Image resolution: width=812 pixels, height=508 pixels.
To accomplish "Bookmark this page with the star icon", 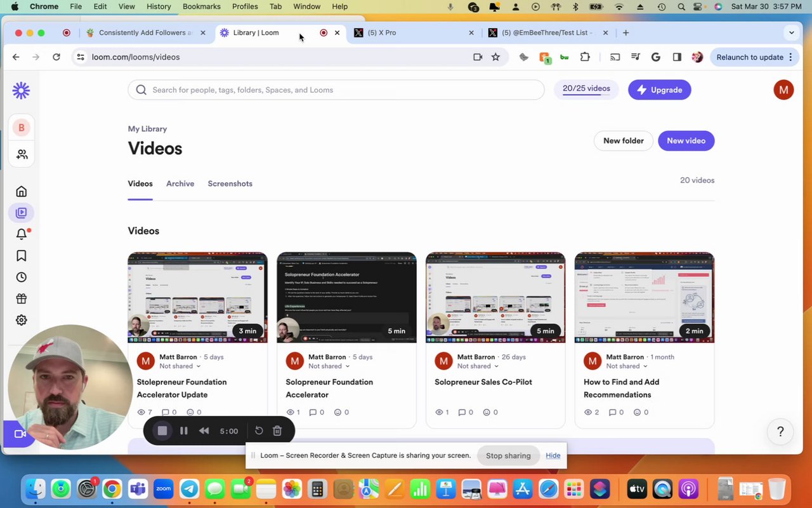I will click(x=495, y=57).
